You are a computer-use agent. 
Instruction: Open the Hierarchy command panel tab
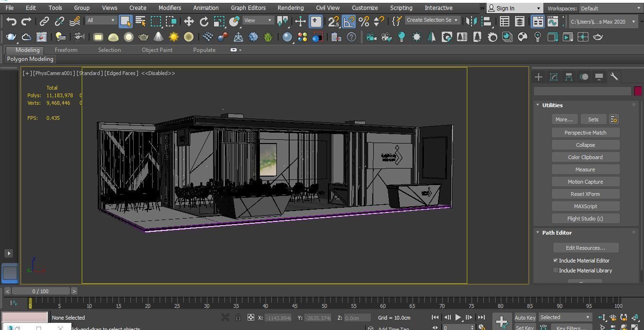click(x=569, y=77)
